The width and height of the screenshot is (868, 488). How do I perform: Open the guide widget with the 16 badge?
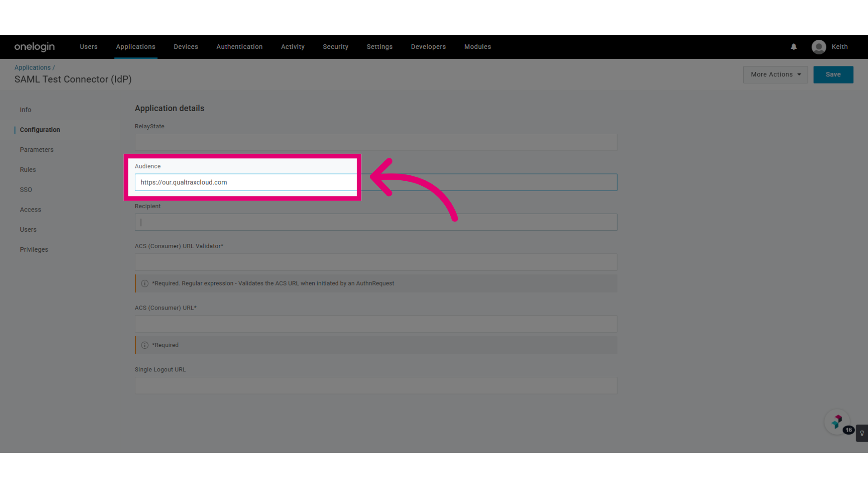pyautogui.click(x=837, y=422)
